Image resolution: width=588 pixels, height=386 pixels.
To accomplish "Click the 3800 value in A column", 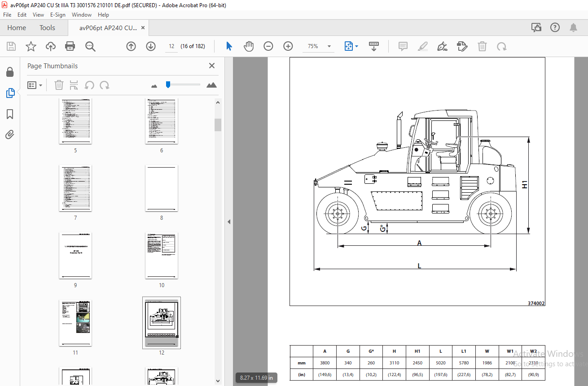I will [325, 363].
